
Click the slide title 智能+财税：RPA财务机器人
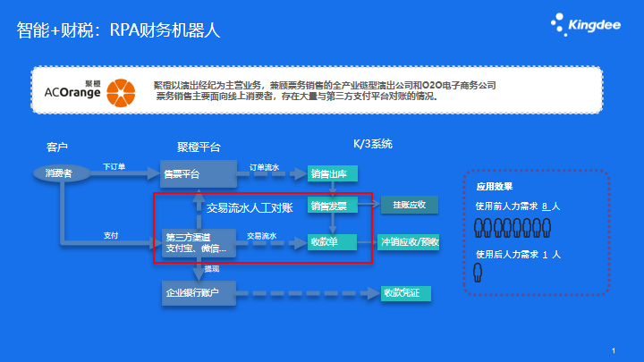118,30
